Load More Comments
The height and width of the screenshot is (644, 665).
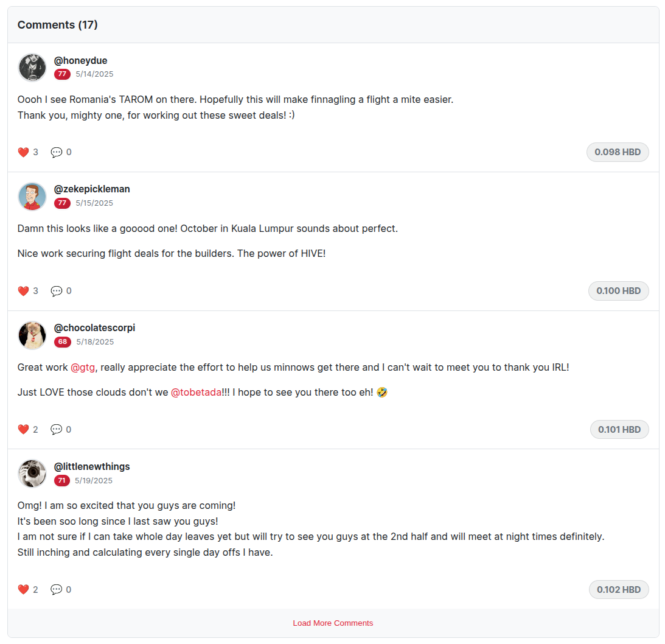(x=333, y=623)
